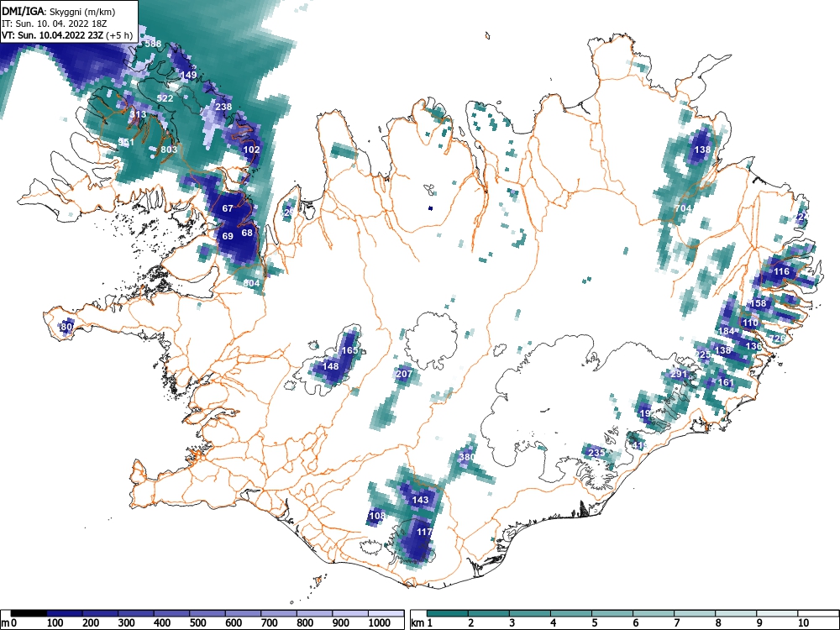Image resolution: width=840 pixels, height=630 pixels.
Task: Click the visibility value 117 on the map
Action: [423, 532]
